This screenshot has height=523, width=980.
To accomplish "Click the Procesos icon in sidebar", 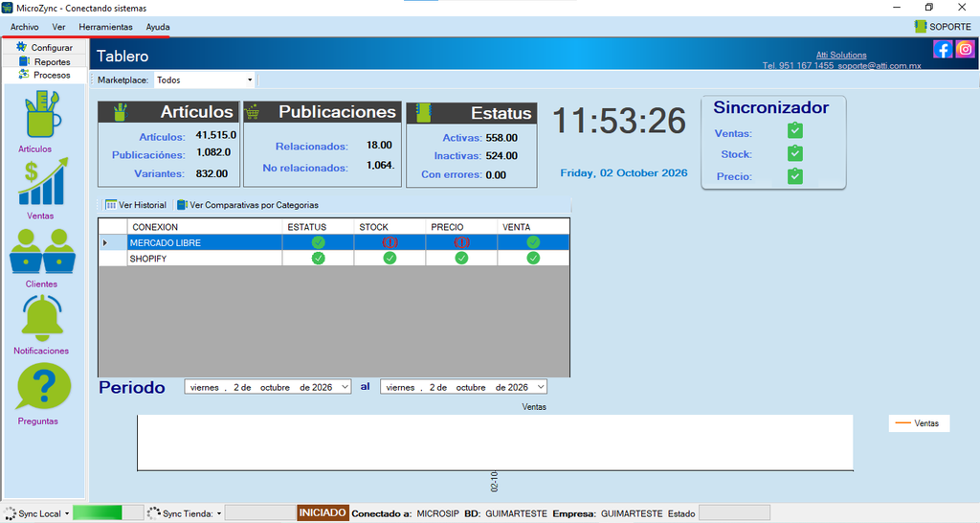I will click(x=24, y=75).
